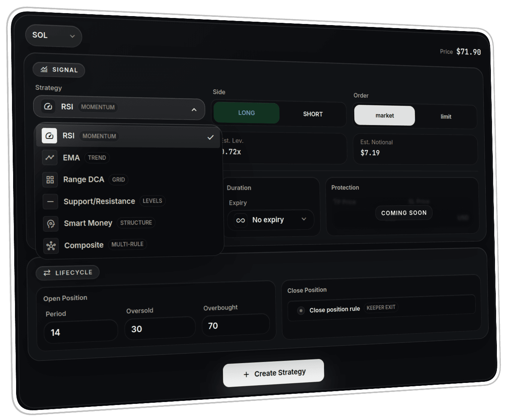507x420 pixels.
Task: Select market order type
Action: tap(385, 115)
